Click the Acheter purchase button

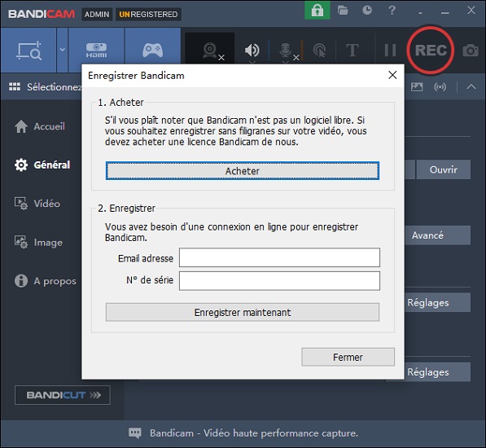[243, 170]
